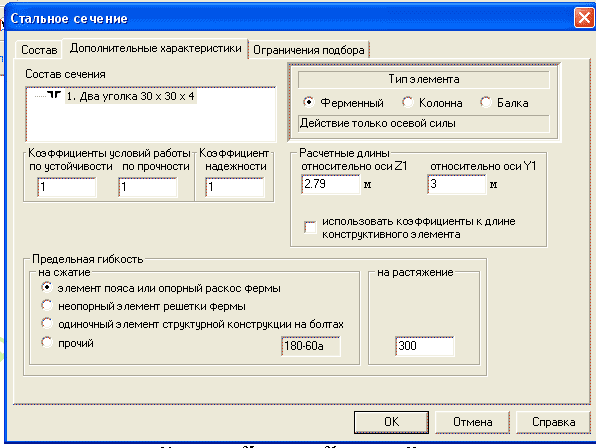Screen dimensions: 596x448
Task: Select неопорный элемент решетки фермы option
Action: pos(46,306)
